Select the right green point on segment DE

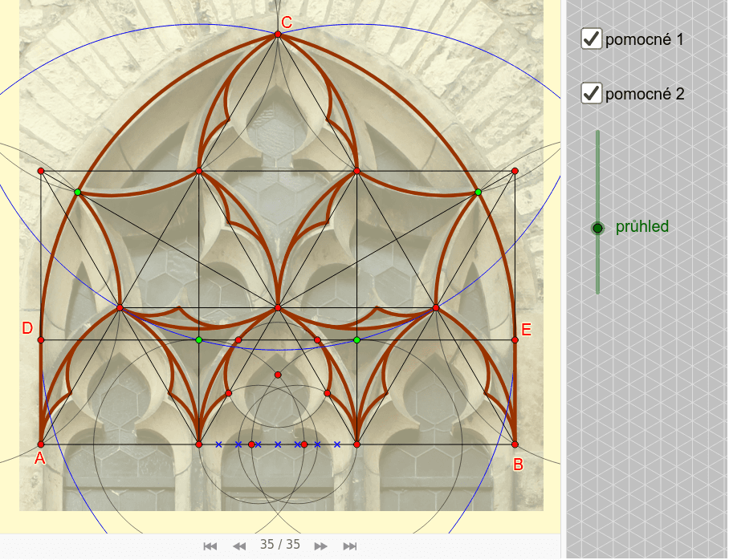pyautogui.click(x=357, y=340)
